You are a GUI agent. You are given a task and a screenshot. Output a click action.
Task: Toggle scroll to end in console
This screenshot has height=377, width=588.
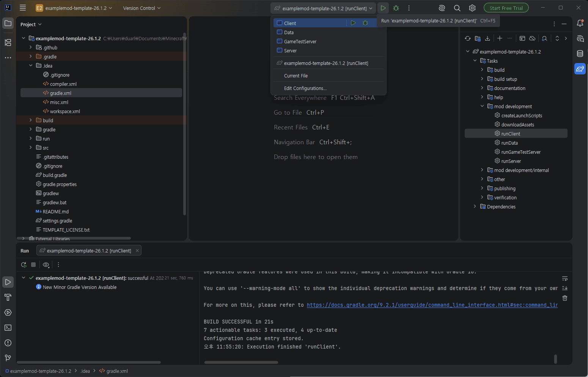point(565,288)
